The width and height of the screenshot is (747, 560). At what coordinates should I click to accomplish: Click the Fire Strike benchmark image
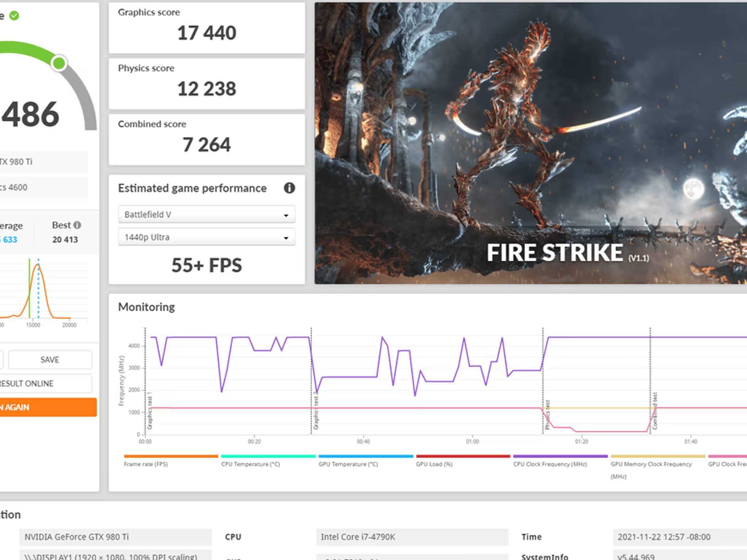click(531, 143)
